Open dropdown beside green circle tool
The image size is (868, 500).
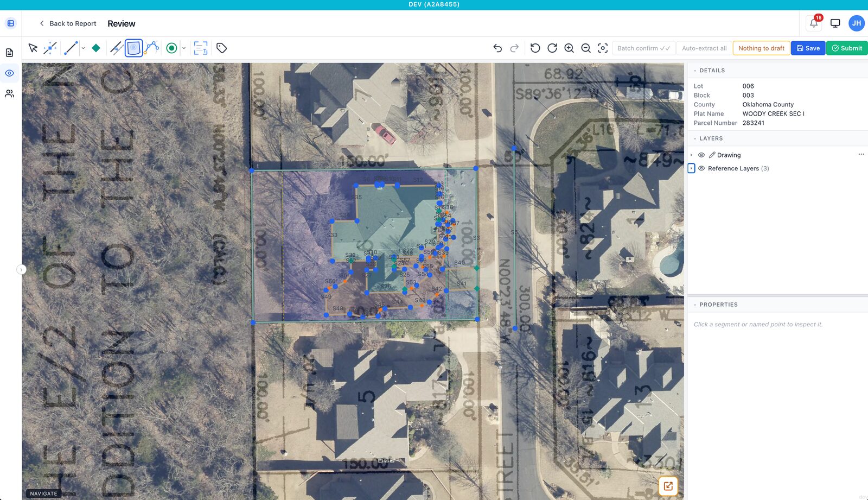point(184,48)
